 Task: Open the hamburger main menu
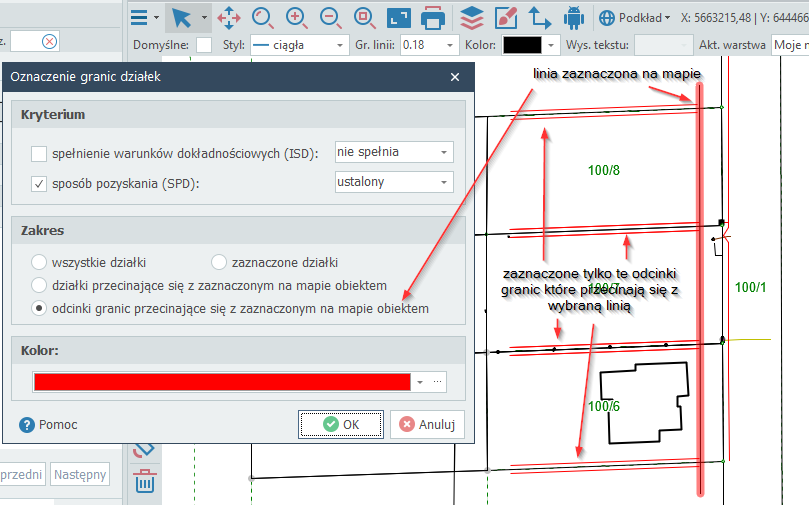(139, 17)
